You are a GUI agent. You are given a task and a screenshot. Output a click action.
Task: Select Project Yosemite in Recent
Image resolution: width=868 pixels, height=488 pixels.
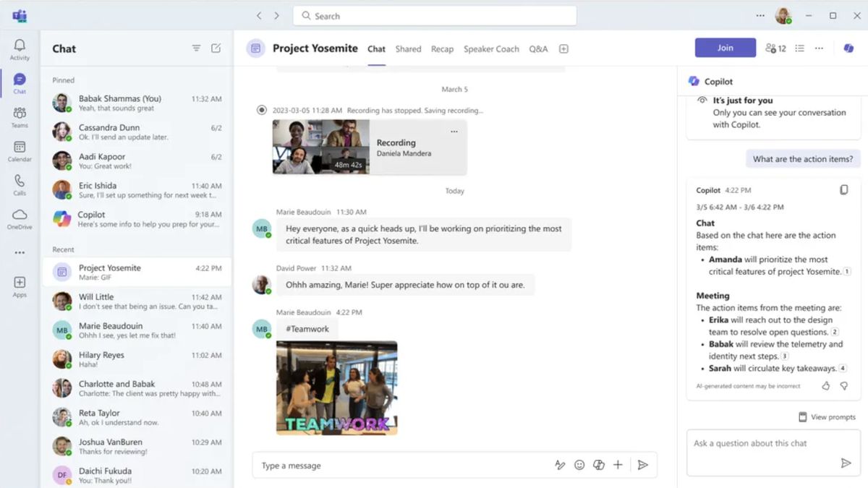[137, 272]
